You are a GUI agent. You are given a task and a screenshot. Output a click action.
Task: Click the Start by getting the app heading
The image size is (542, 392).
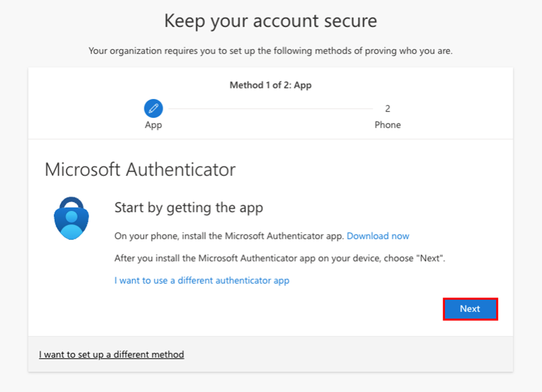pyautogui.click(x=189, y=208)
